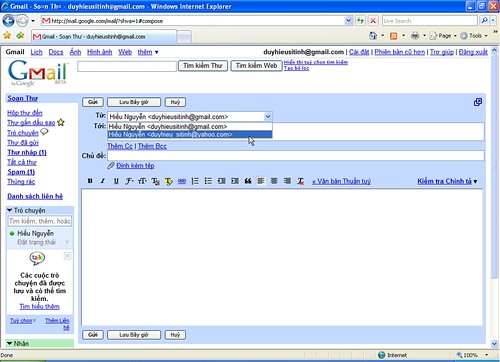Screen dimensions: 500x362
Task: Click the top Gửi send button
Action: click(x=93, y=102)
